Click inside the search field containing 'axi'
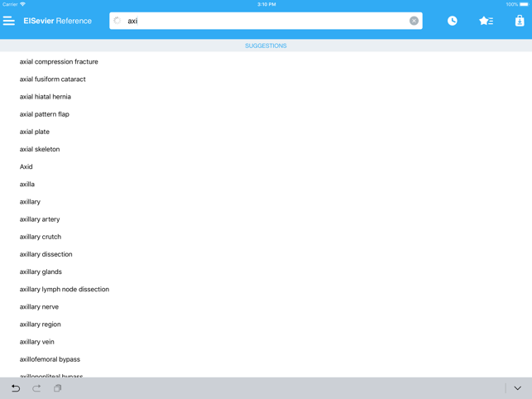The image size is (532, 399). [265, 21]
